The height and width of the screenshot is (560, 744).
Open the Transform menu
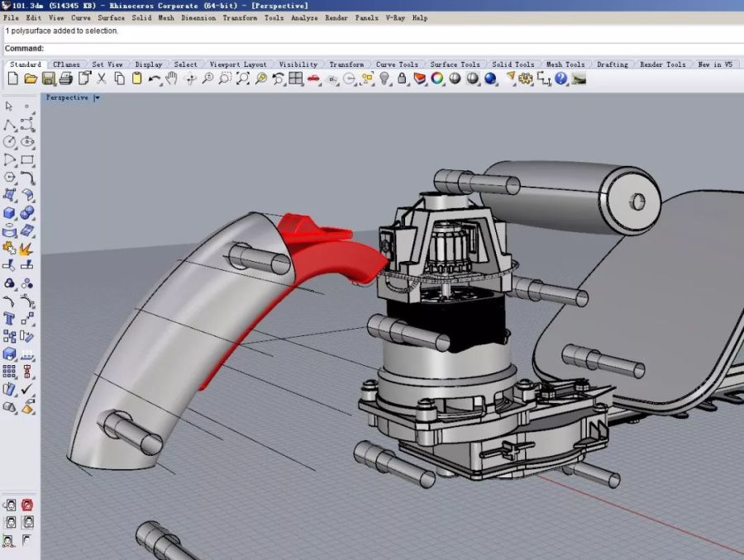point(239,17)
